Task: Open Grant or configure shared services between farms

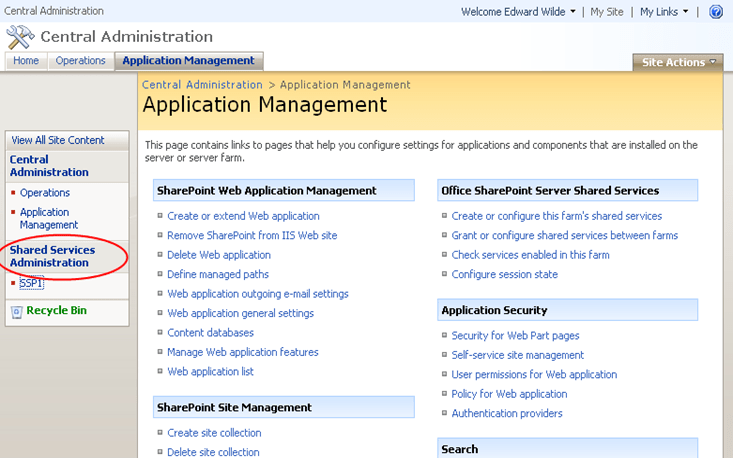Action: coord(565,236)
